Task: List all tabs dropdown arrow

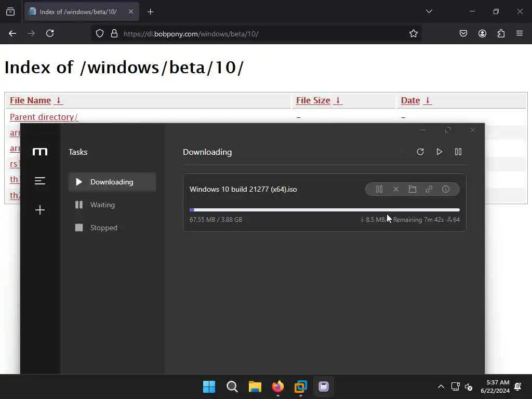Action: pyautogui.click(x=429, y=11)
